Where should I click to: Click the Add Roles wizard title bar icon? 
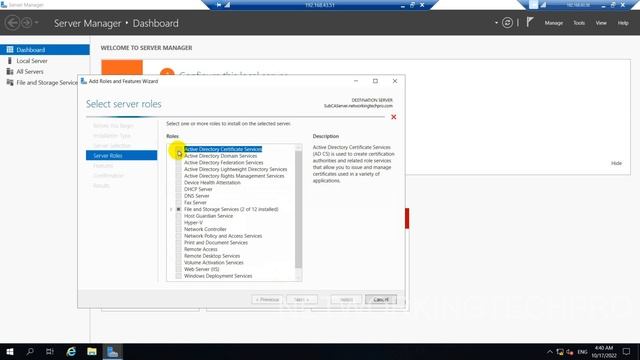pyautogui.click(x=84, y=81)
